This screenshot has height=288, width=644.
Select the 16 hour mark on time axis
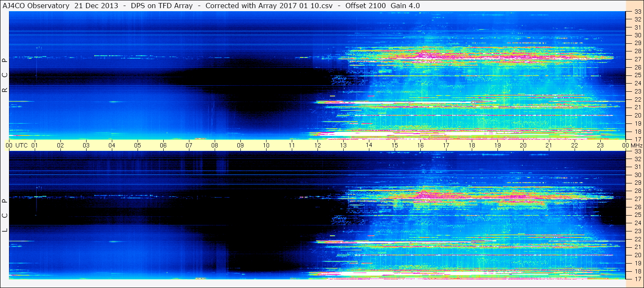420,145
